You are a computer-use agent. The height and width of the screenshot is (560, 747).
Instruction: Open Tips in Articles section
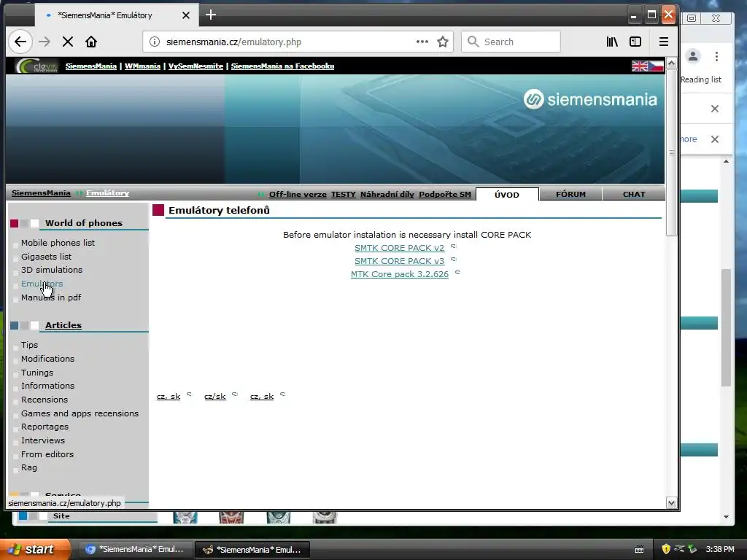coord(29,345)
